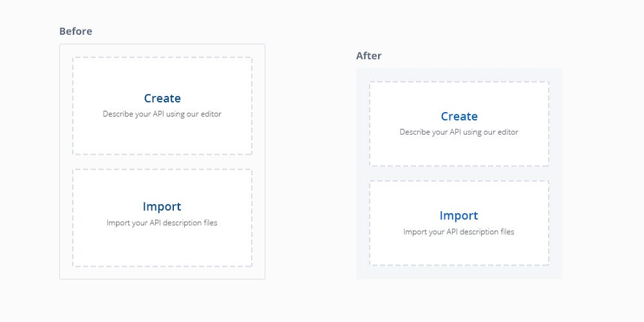Click "Describe your API using our editor" under Before
This screenshot has height=322, width=644.
(x=162, y=114)
